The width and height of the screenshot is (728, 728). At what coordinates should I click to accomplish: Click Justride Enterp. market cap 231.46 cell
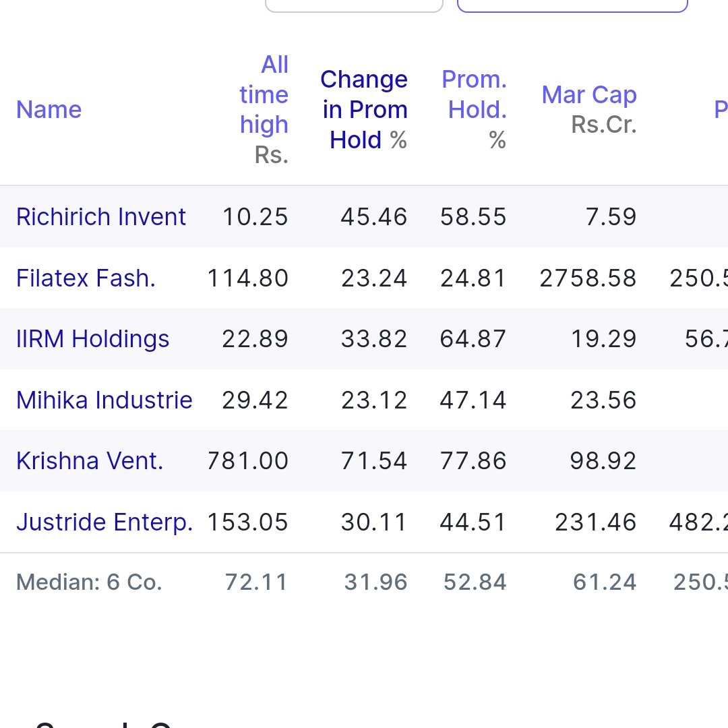596,522
